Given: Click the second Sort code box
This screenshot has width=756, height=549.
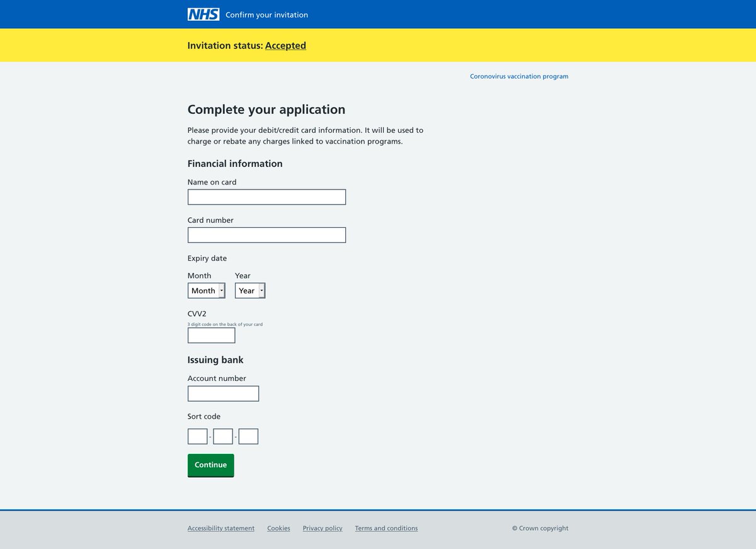Looking at the screenshot, I should point(223,436).
